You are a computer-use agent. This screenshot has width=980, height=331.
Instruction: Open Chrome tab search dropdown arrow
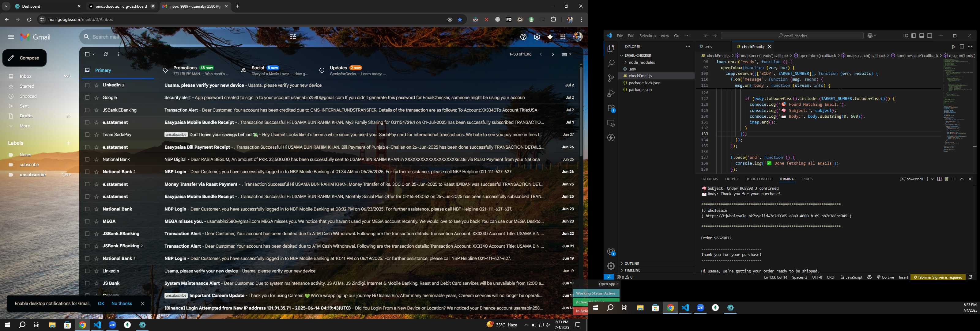[6, 6]
